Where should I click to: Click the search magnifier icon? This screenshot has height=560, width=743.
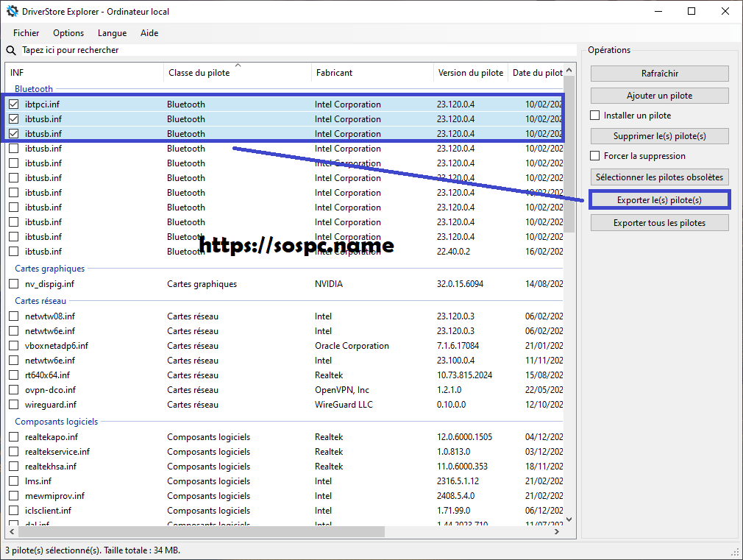coord(11,50)
